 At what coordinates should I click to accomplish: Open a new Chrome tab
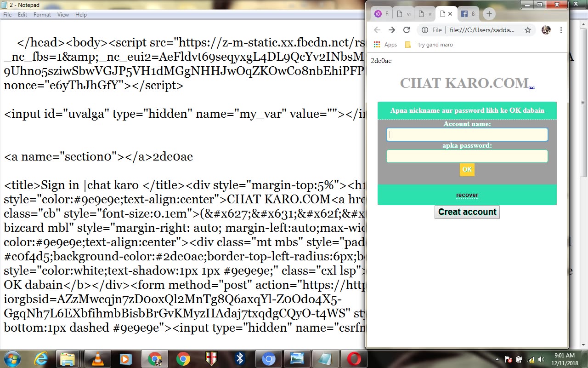(489, 14)
